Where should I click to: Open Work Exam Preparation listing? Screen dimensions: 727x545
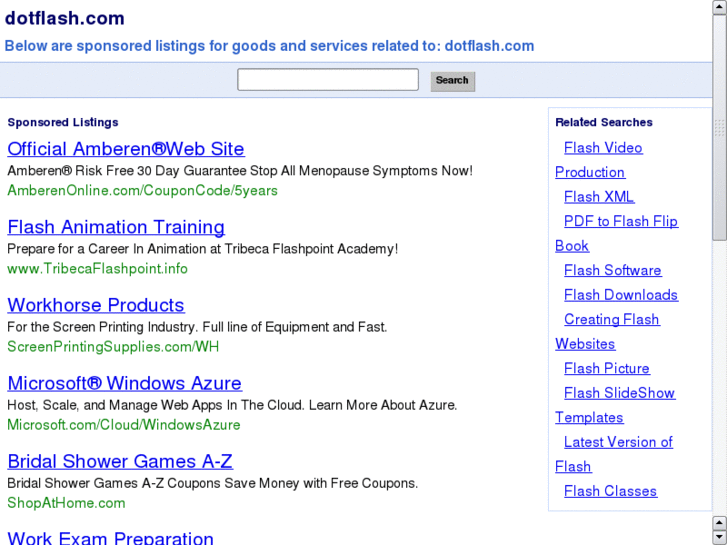[x=110, y=537]
